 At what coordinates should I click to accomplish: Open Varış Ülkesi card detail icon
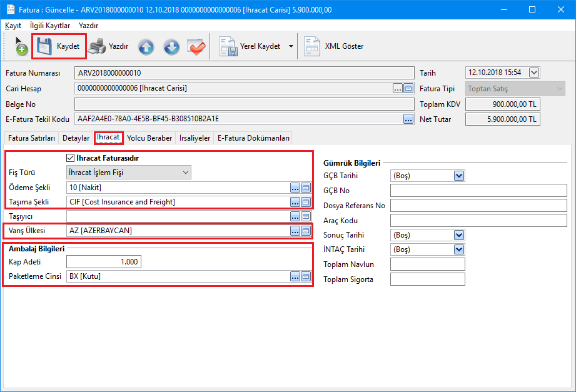[x=306, y=231]
